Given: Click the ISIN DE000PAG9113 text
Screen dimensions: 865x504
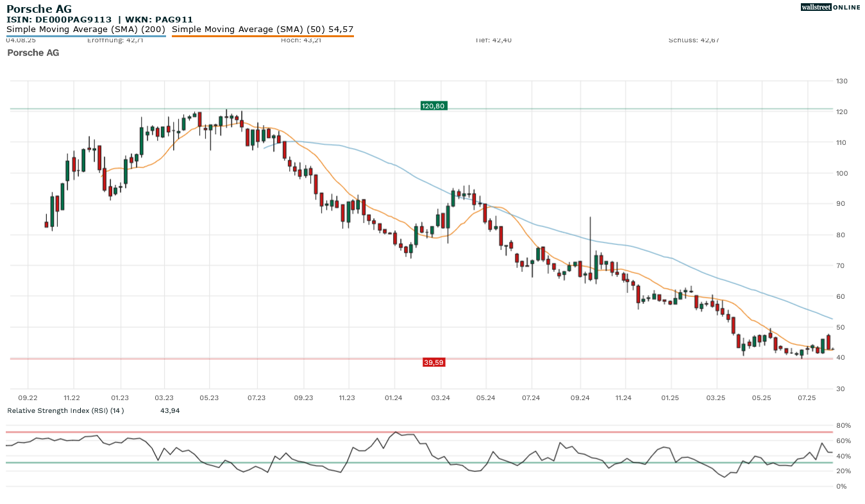Looking at the screenshot, I should pos(59,20).
